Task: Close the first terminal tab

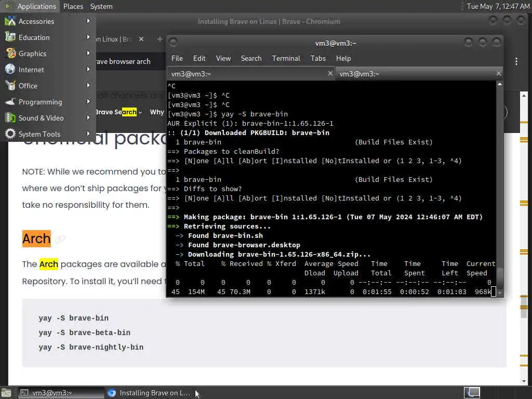Action: (x=330, y=73)
